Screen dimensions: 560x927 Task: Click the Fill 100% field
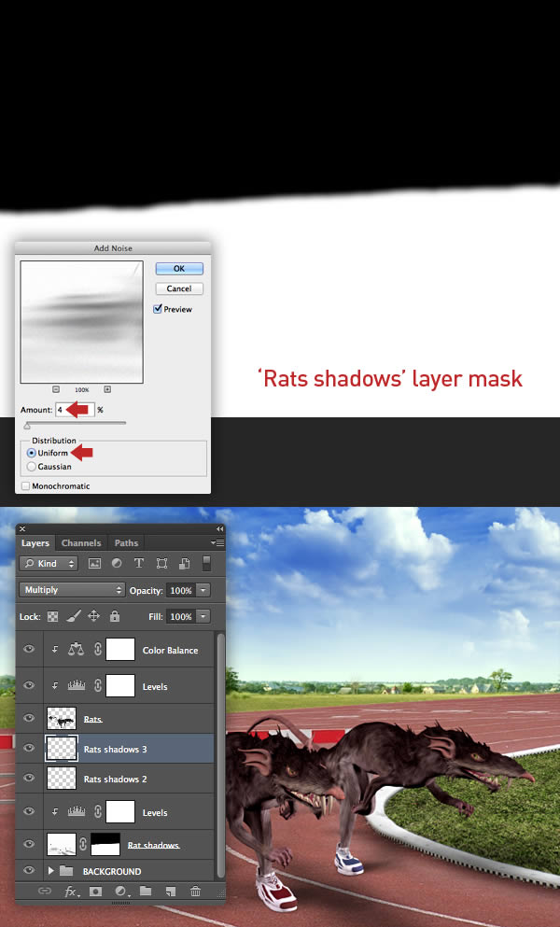(x=180, y=617)
